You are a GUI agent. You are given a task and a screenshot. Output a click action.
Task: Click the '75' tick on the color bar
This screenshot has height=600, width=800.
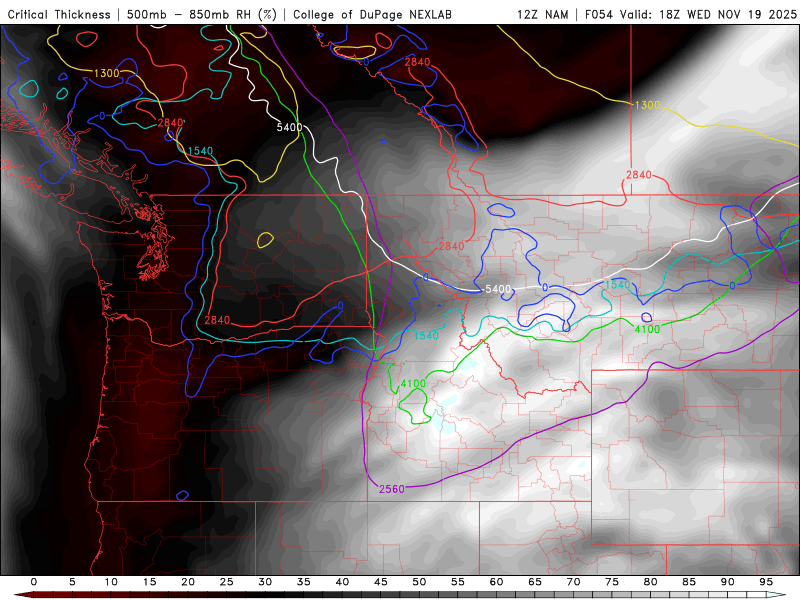click(612, 582)
